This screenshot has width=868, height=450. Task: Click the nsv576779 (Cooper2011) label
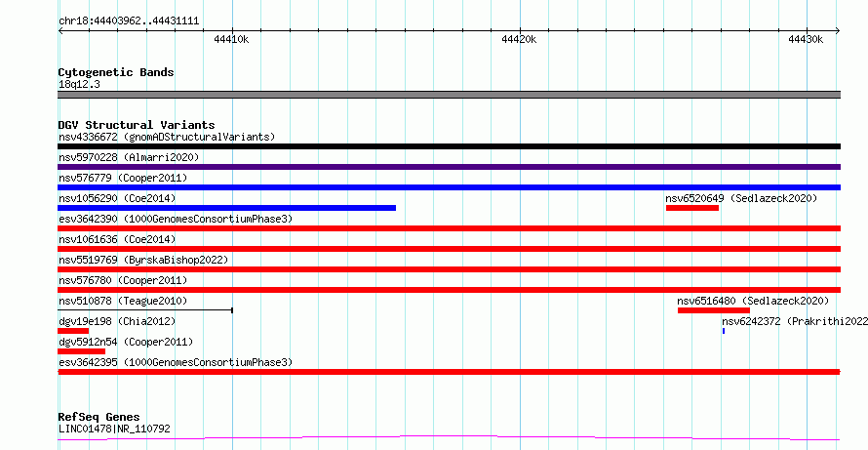pos(124,178)
